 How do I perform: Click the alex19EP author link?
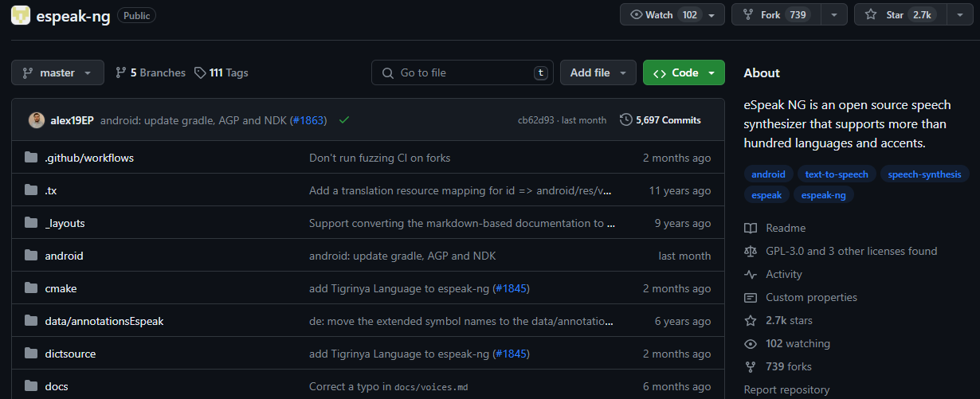(x=72, y=120)
